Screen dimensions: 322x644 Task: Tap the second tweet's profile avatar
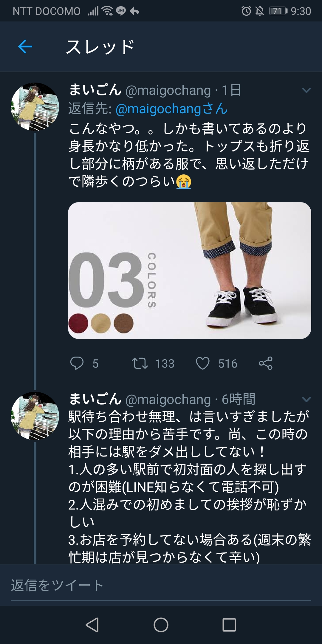35,416
